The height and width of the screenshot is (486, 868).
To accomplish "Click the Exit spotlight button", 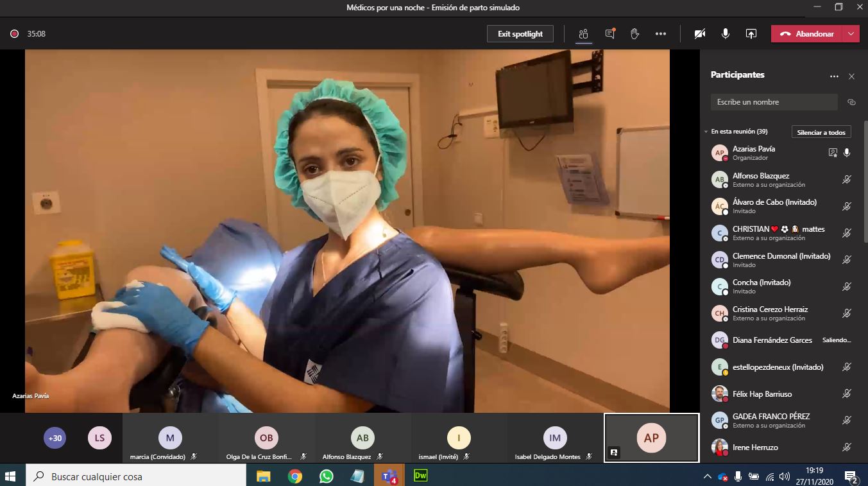I will 520,34.
